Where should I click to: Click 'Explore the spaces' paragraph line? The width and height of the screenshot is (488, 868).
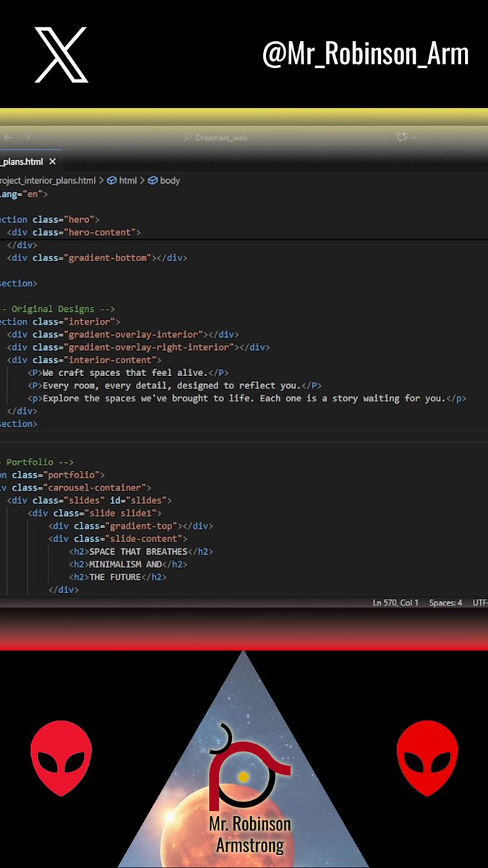point(247,399)
